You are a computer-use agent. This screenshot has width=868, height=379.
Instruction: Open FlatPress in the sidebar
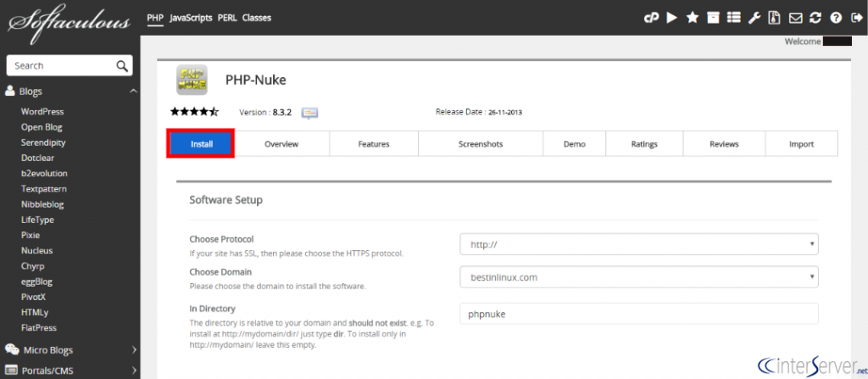(39, 328)
